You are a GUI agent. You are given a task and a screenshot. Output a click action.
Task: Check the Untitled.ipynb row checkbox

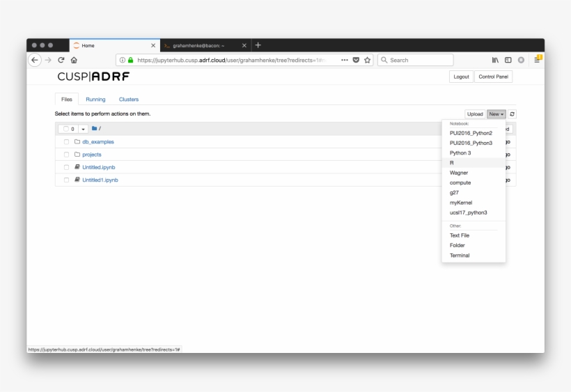tap(66, 167)
